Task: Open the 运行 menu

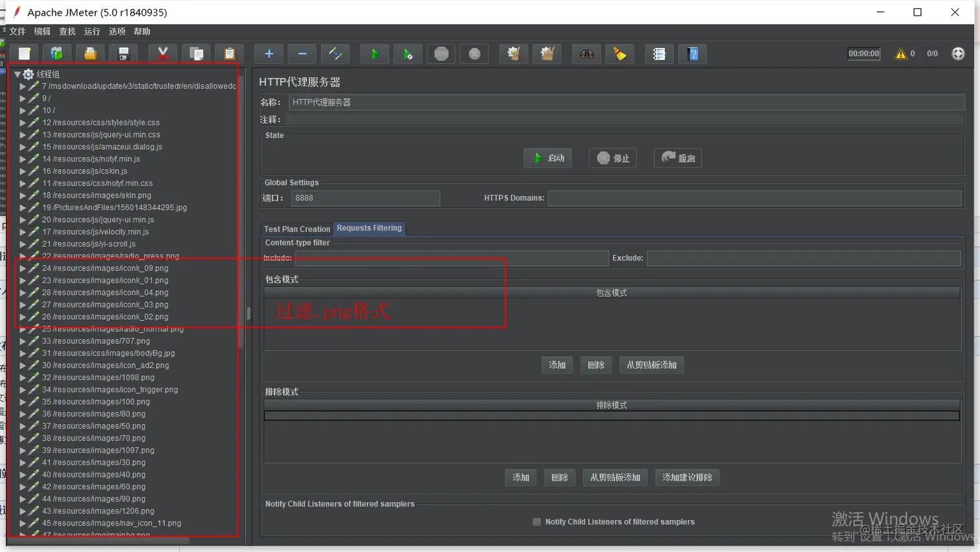Action: pyautogui.click(x=92, y=31)
